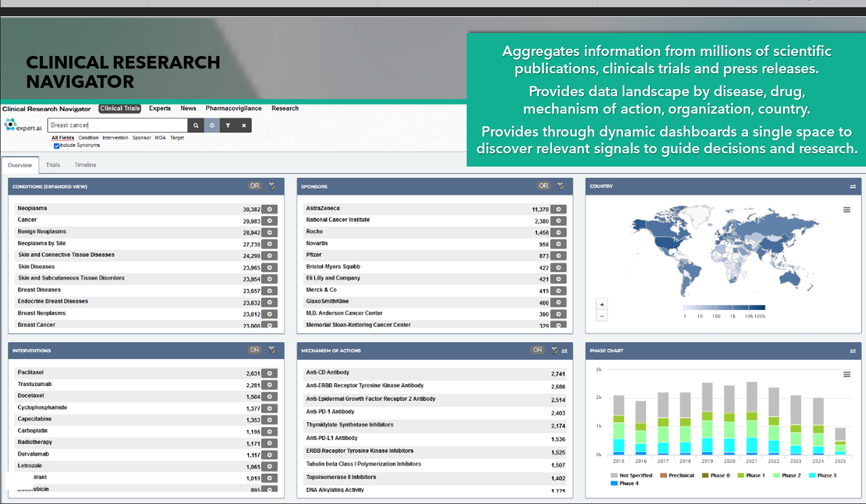The height and width of the screenshot is (504, 866).
Task: Add AstraZeneca sponsor with plus icon
Action: coord(559,209)
